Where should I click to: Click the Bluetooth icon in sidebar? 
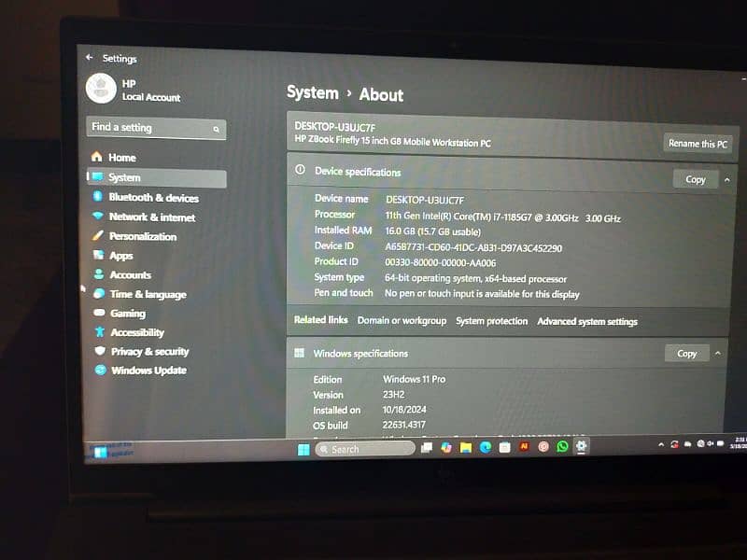[x=97, y=196]
